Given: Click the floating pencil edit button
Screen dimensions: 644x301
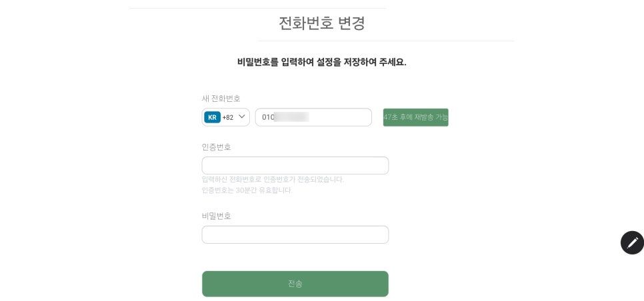Looking at the screenshot, I should point(632,242).
